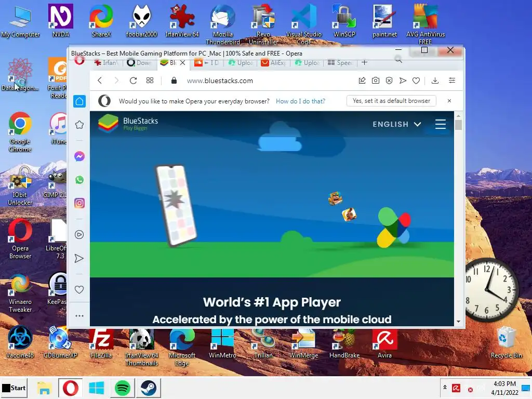Click the Opera menu logo
Viewport: 532px width, 399px height.
coord(79,61)
